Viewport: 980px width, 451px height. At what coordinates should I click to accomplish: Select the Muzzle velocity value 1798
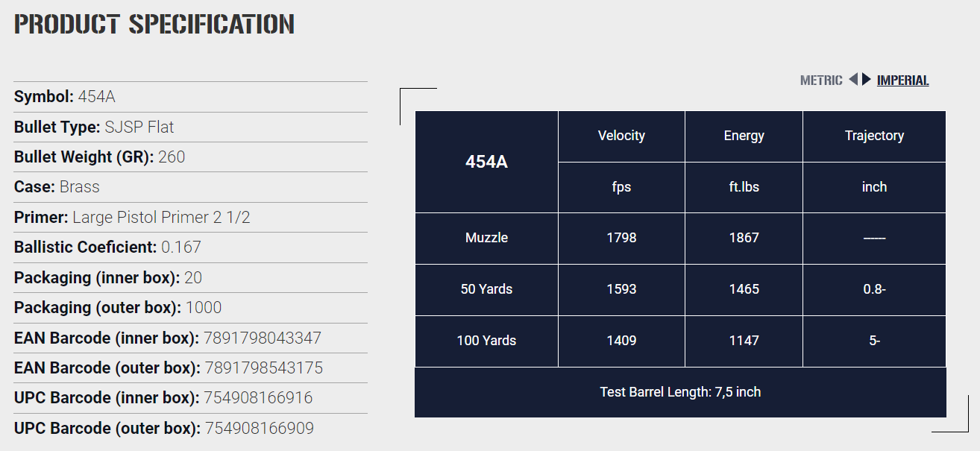point(621,238)
